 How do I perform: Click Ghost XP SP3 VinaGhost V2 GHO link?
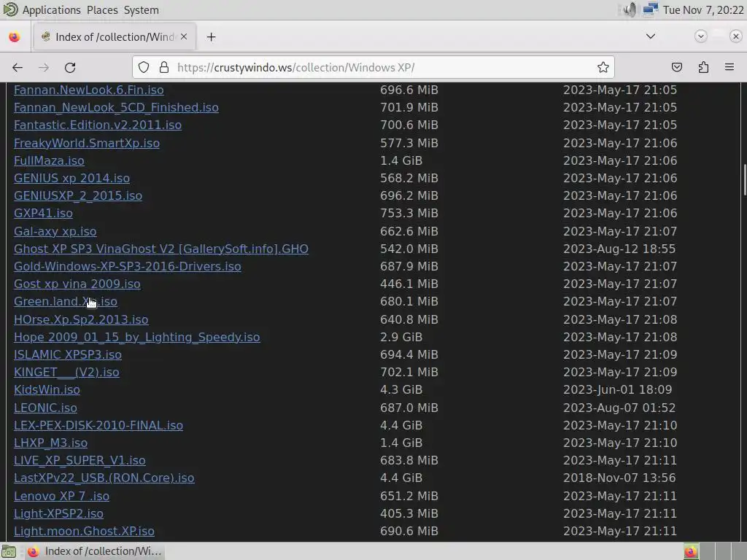pos(161,249)
